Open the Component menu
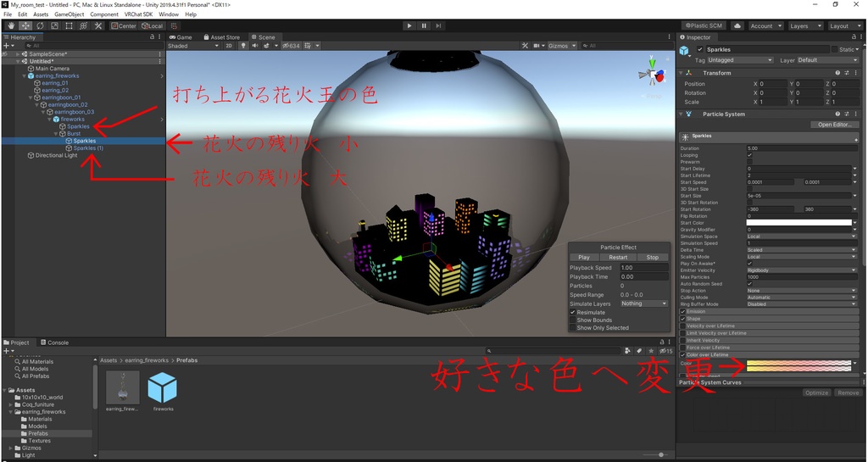Image resolution: width=868 pixels, height=462 pixels. [104, 14]
